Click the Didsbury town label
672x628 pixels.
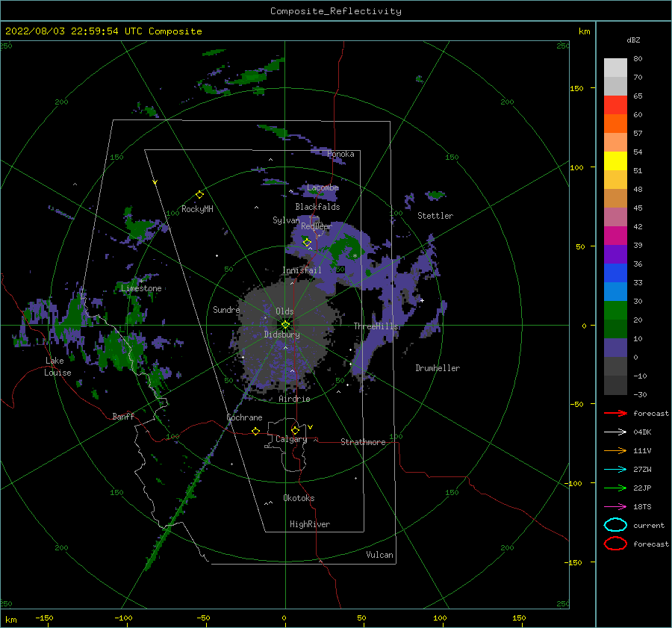281,335
